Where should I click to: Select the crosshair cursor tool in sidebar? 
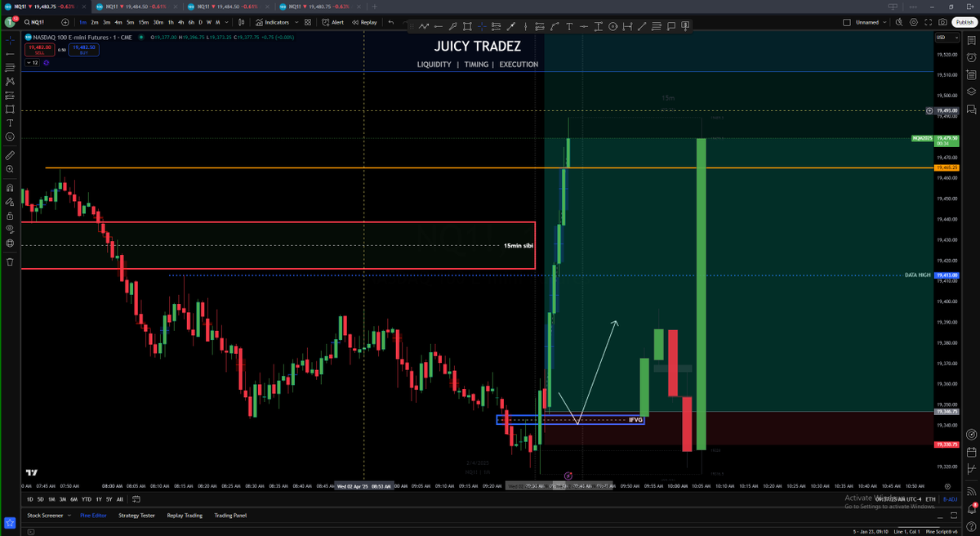10,39
